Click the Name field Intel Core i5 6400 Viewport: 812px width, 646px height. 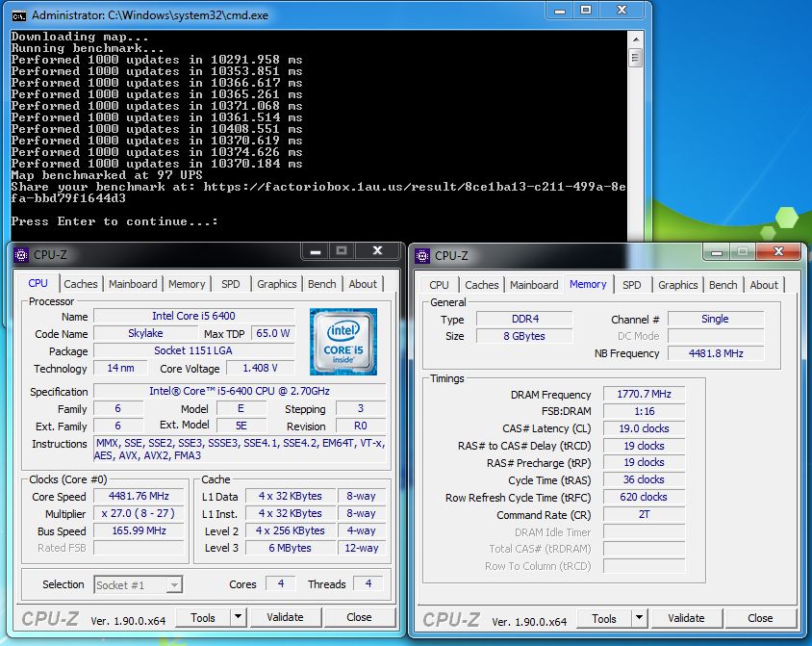tap(193, 316)
